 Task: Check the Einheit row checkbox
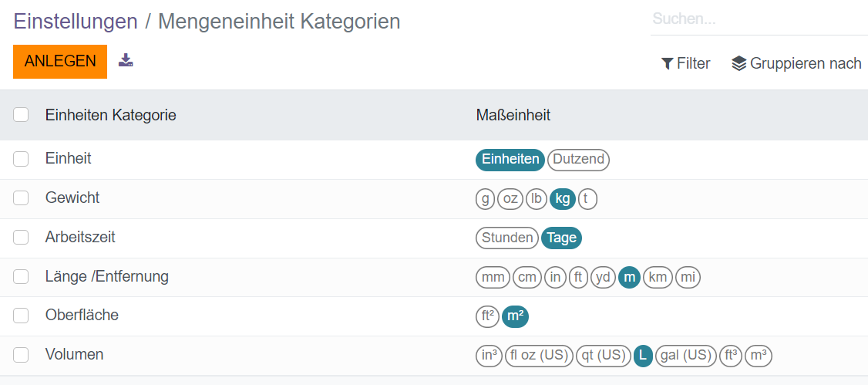pyautogui.click(x=21, y=159)
